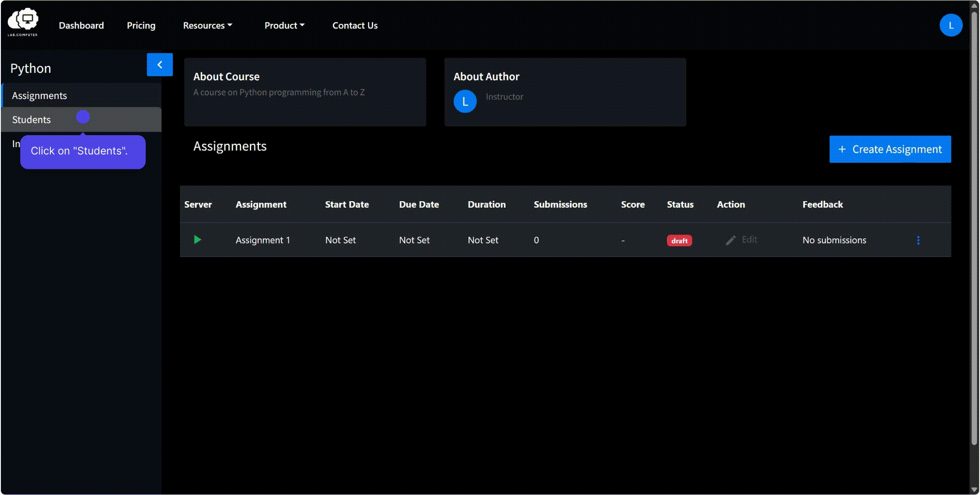This screenshot has width=980, height=495.
Task: Click the Submissions column header
Action: [x=560, y=204]
